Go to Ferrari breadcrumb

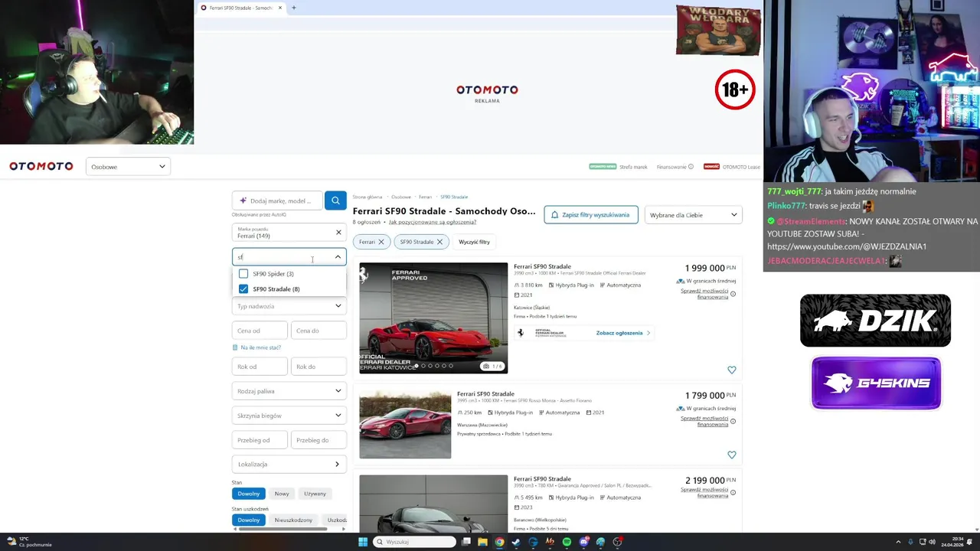point(425,197)
